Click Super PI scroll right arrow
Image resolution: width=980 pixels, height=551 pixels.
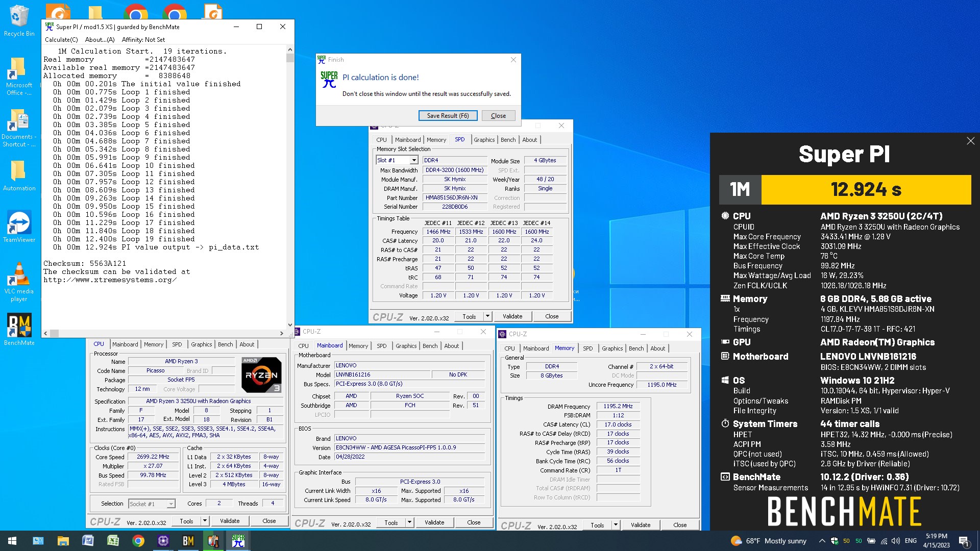click(x=282, y=333)
